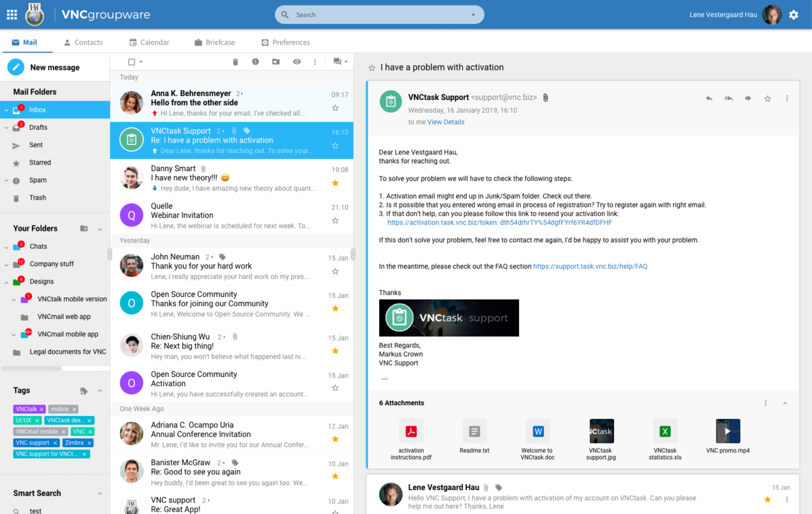Open the support FAQ link
812x514 pixels.
(x=590, y=266)
